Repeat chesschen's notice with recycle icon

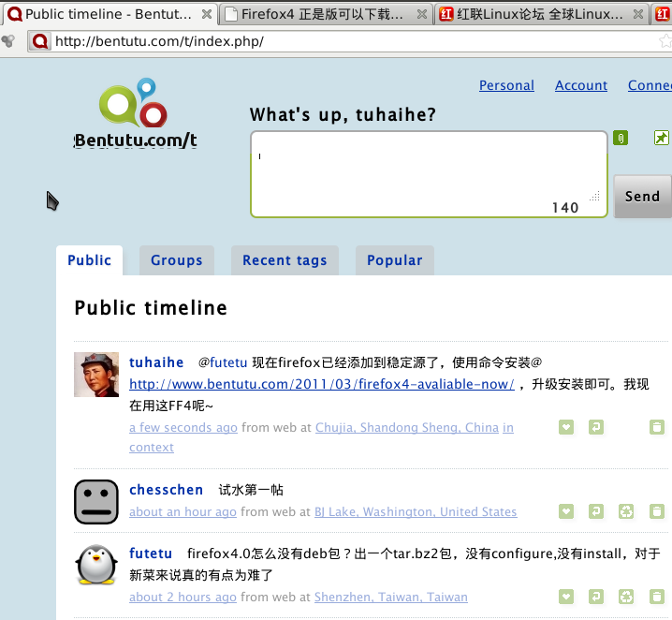pos(626,511)
